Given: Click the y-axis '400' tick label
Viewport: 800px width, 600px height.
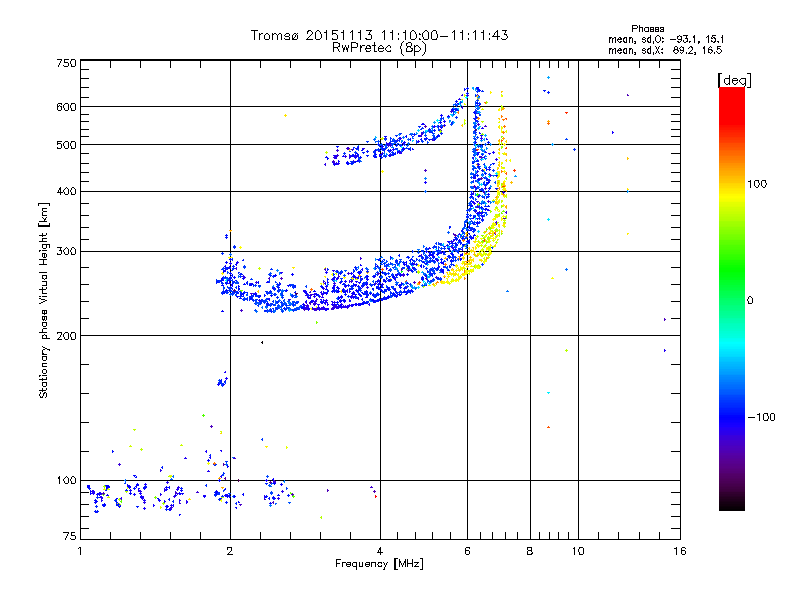Looking at the screenshot, I should [66, 192].
